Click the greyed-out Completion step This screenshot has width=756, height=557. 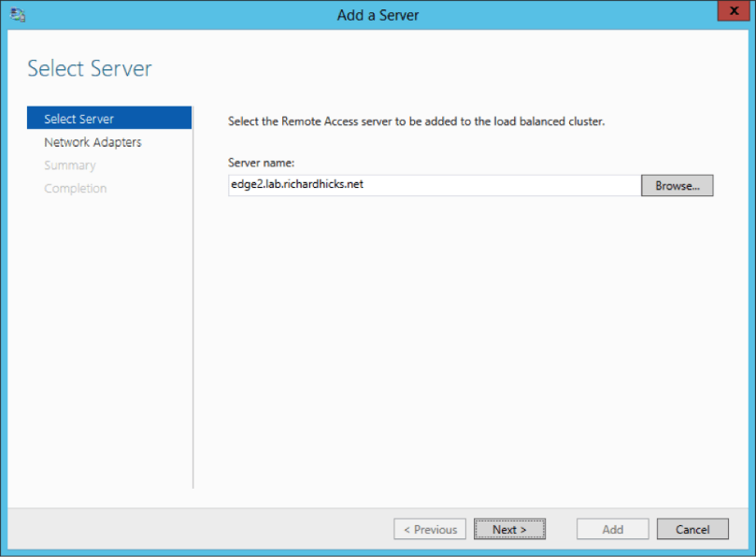[x=76, y=189]
